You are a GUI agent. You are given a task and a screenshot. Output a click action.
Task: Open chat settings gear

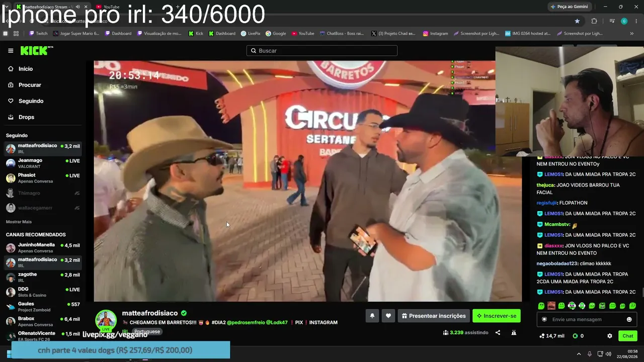click(x=610, y=336)
